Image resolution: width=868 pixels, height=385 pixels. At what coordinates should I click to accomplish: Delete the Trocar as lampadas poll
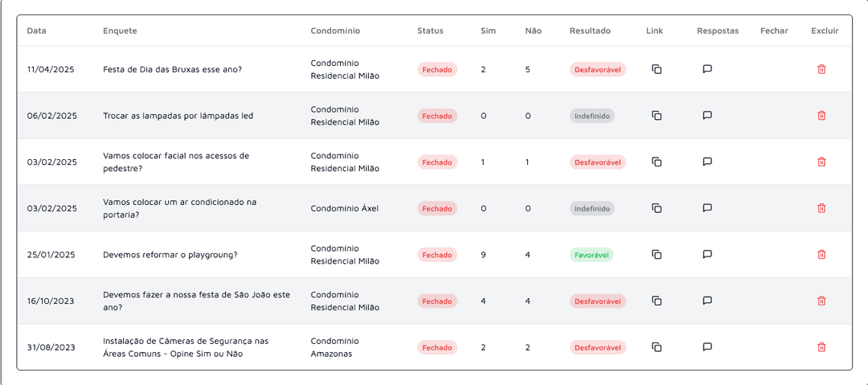(x=821, y=115)
